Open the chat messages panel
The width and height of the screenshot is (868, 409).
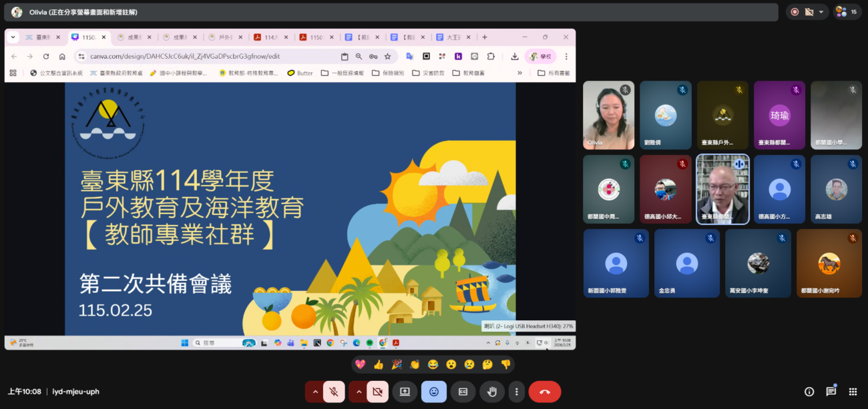(x=831, y=392)
